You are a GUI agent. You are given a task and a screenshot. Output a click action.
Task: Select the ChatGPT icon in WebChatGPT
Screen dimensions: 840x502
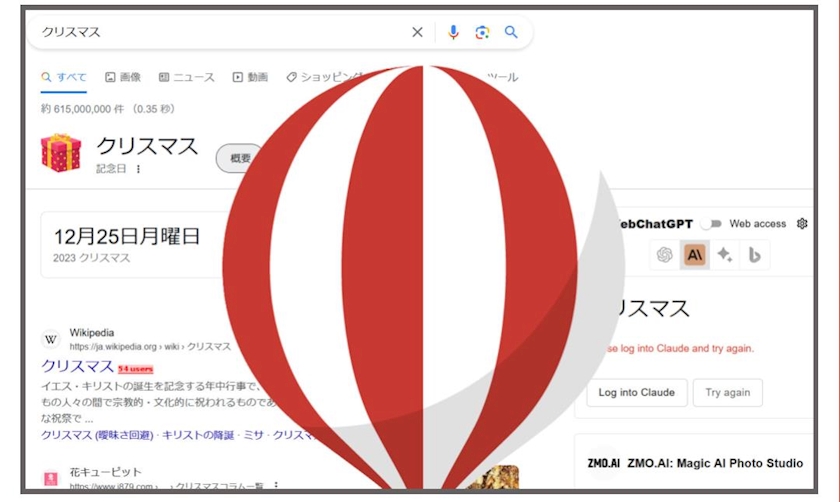[664, 255]
